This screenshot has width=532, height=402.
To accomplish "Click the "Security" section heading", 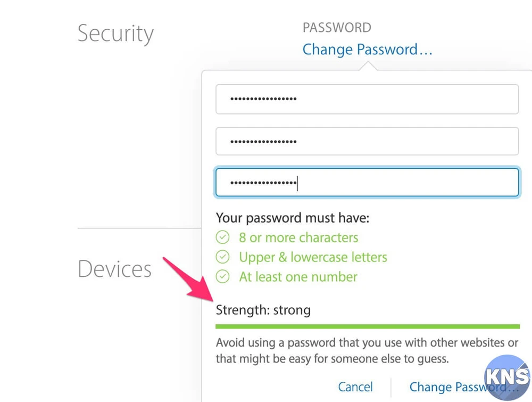I will [x=115, y=34].
